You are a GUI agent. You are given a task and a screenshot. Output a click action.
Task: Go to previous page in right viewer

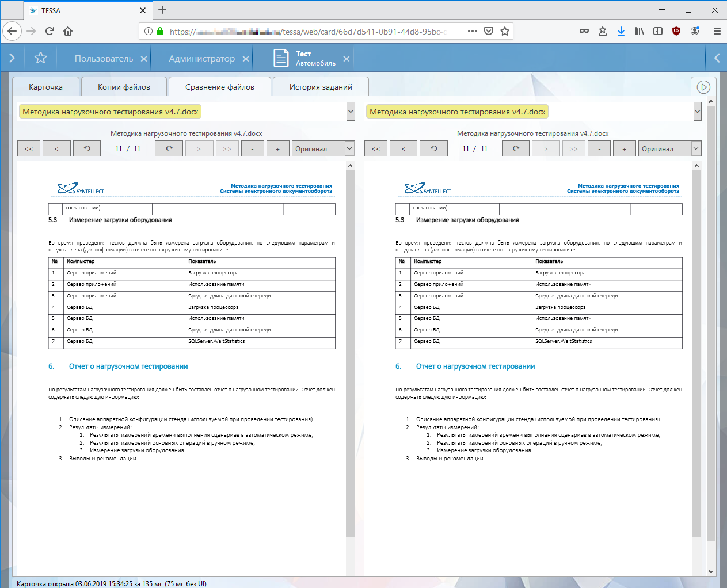pos(403,149)
